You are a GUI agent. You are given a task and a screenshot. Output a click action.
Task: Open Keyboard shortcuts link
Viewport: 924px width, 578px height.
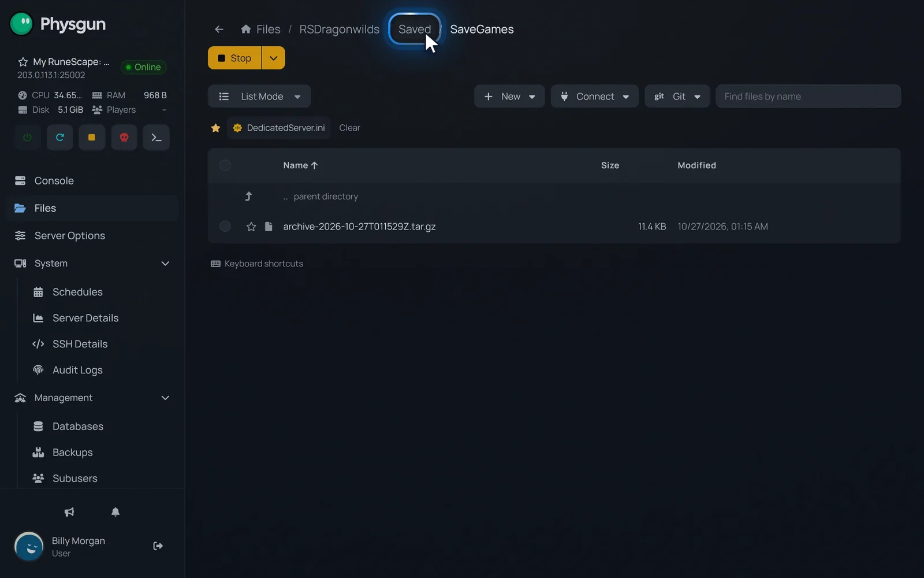coord(257,264)
